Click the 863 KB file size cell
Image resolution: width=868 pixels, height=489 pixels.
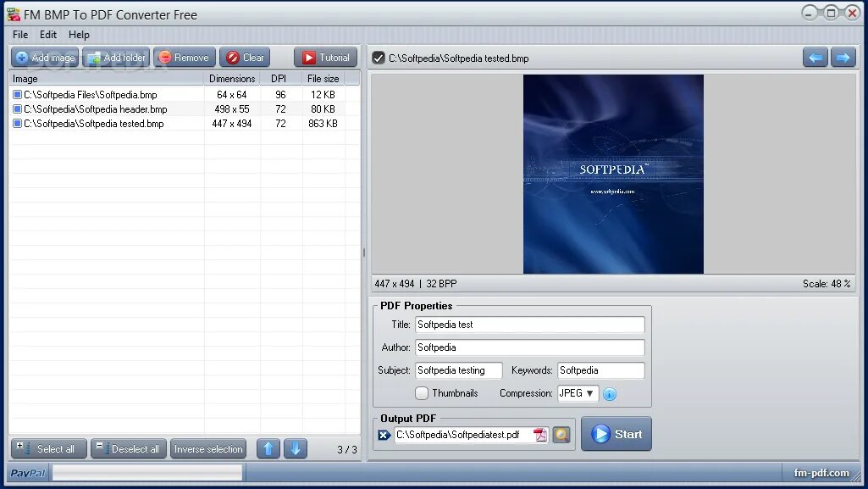(323, 124)
